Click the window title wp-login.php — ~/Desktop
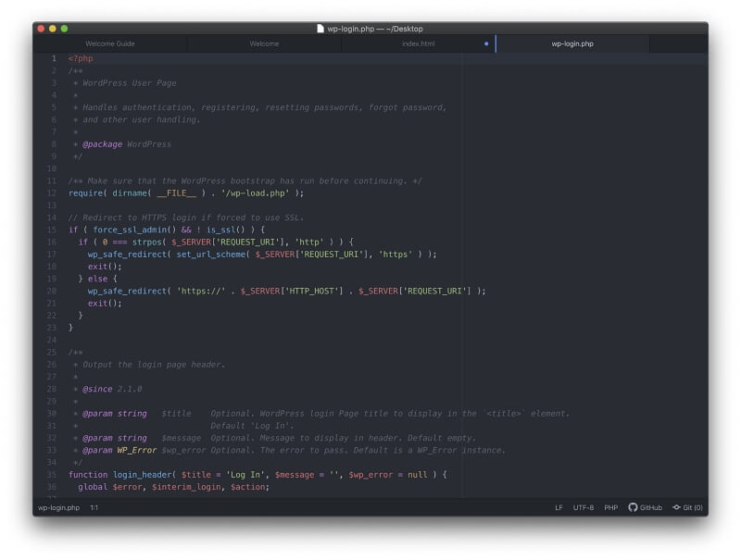 click(x=375, y=29)
